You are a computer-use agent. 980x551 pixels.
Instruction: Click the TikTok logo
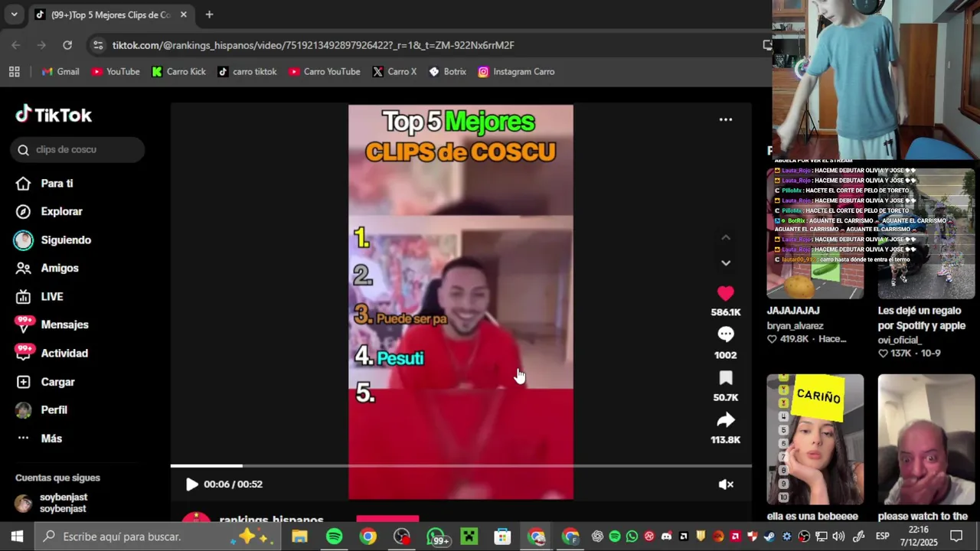[54, 115]
